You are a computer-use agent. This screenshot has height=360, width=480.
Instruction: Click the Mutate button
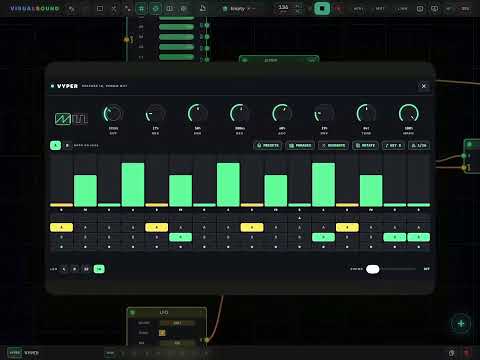point(333,145)
